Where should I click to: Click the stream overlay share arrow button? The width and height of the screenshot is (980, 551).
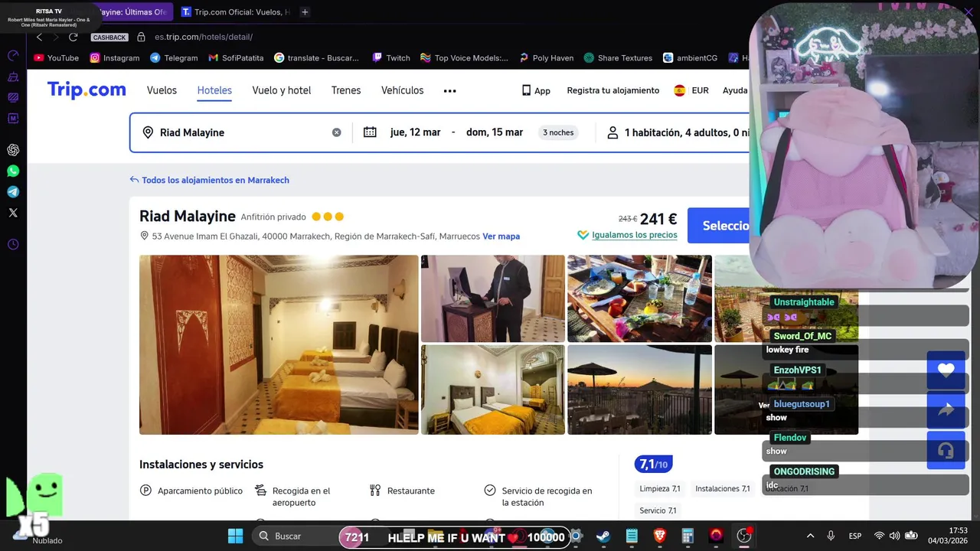946,410
